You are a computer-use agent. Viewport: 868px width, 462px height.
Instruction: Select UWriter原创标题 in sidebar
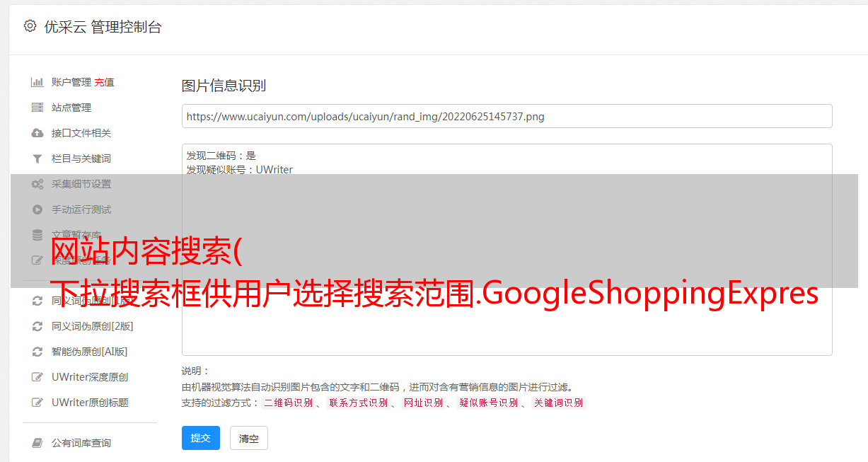[90, 403]
